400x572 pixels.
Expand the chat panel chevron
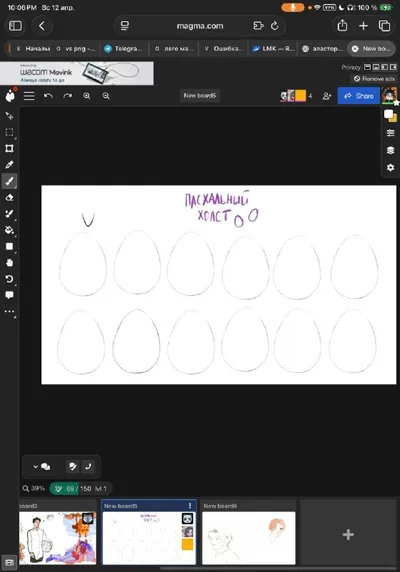pos(35,466)
